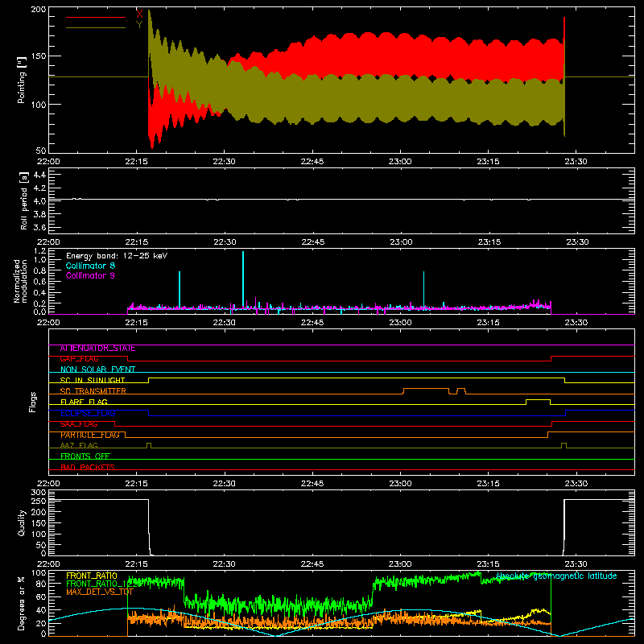This screenshot has height=644, width=644.
Task: Click the red X legend line
Action: [x=96, y=17]
